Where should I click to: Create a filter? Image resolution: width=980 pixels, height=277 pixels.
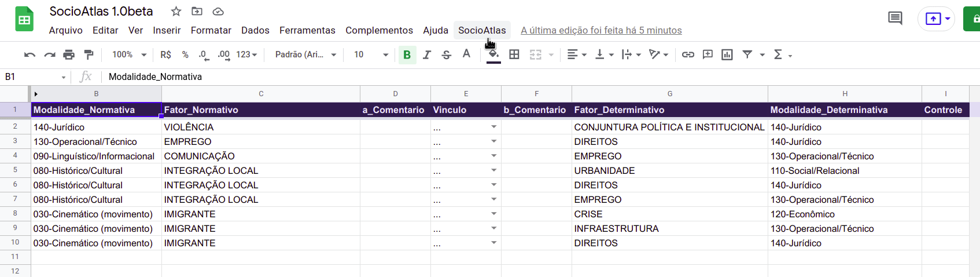tap(747, 54)
